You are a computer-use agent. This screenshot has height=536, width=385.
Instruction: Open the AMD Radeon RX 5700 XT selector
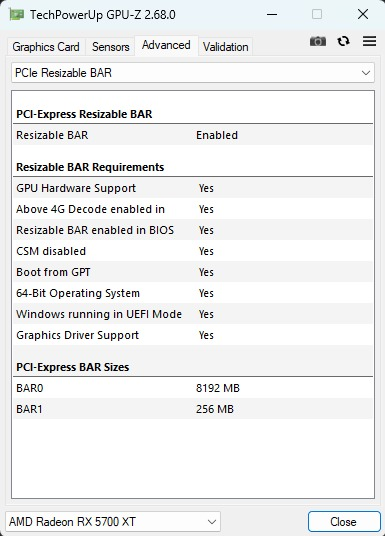pos(113,522)
